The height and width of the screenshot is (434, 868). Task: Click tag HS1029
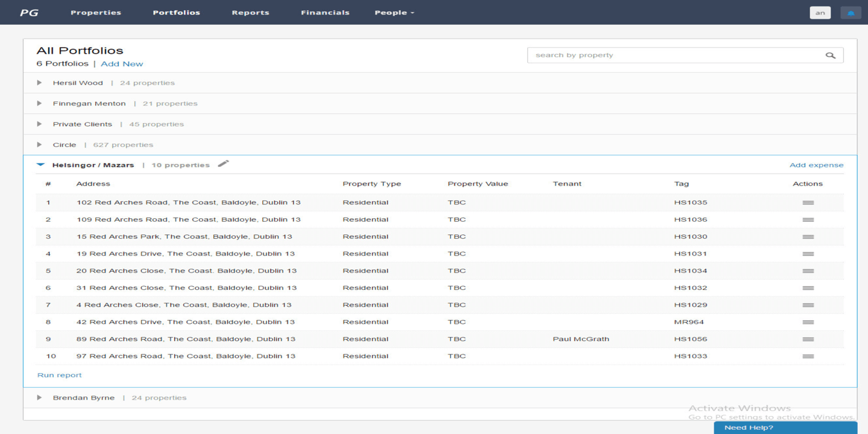[x=691, y=305]
